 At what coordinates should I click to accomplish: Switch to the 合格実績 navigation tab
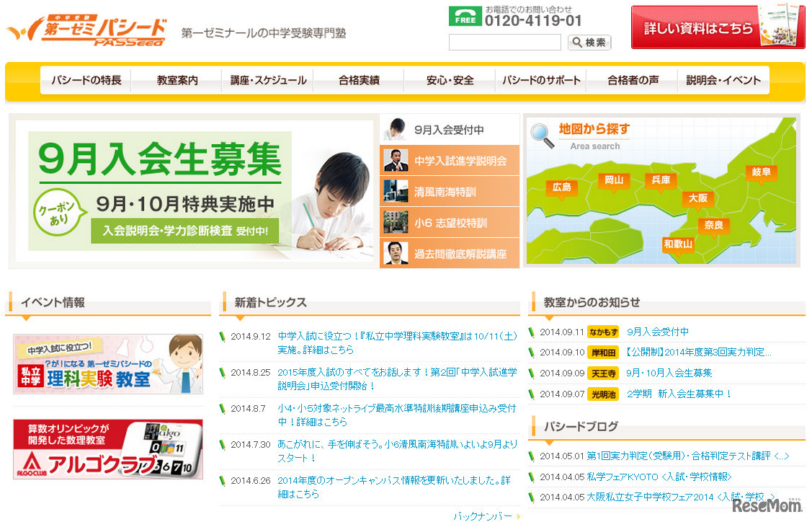click(360, 81)
